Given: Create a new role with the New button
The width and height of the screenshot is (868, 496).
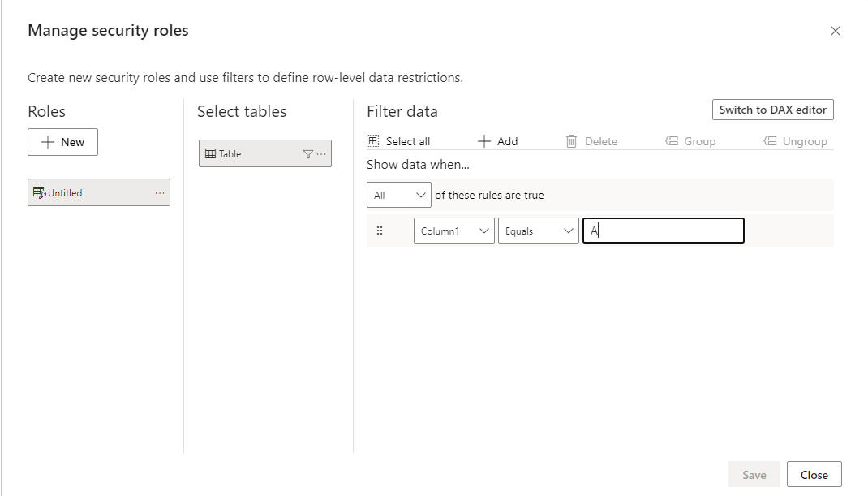Looking at the screenshot, I should [x=62, y=142].
